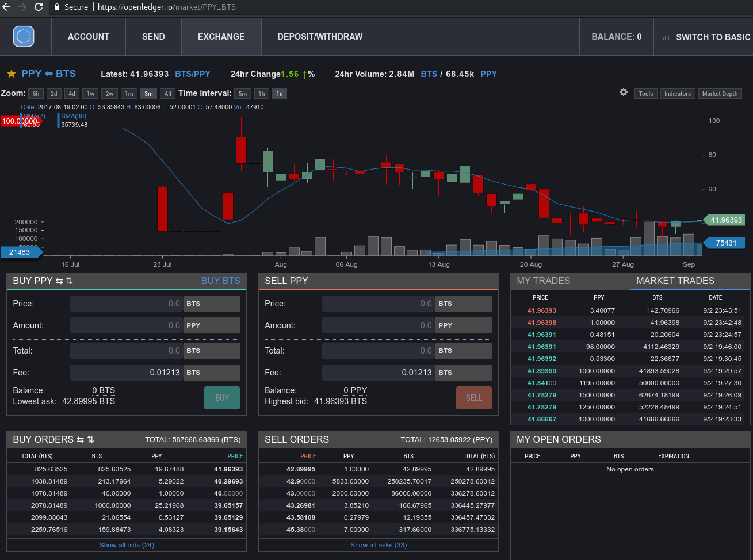Click the 0 PPY balance in sell panel

(x=355, y=390)
